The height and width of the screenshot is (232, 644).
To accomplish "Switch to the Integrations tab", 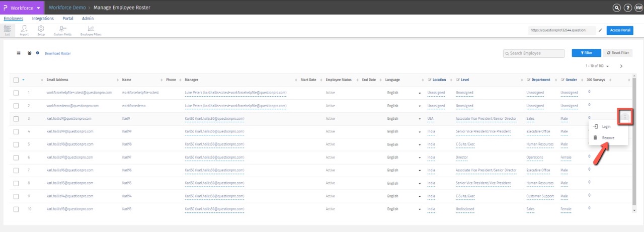I will pyautogui.click(x=43, y=19).
